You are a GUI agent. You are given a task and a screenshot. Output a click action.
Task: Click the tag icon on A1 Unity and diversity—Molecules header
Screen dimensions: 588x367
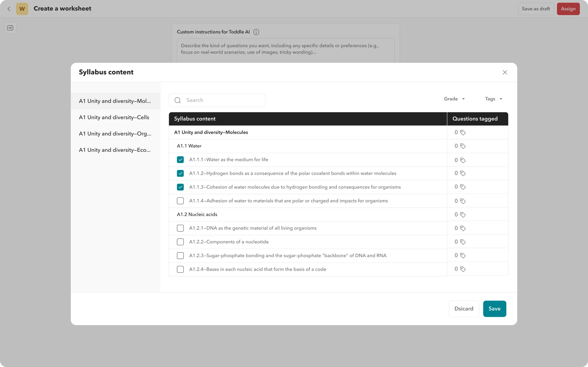[x=463, y=132]
